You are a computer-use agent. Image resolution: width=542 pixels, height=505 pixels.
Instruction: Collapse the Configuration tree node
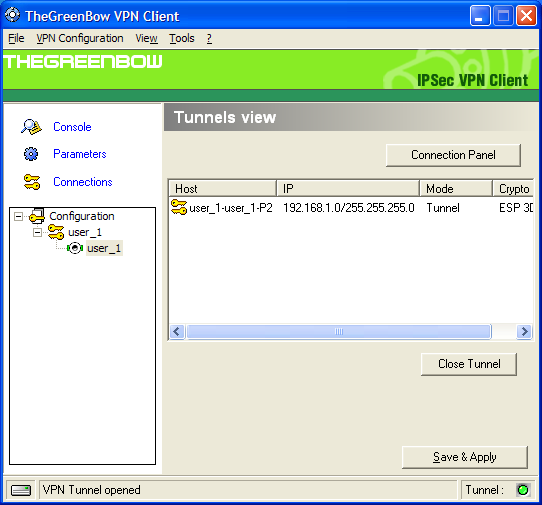pos(18,216)
